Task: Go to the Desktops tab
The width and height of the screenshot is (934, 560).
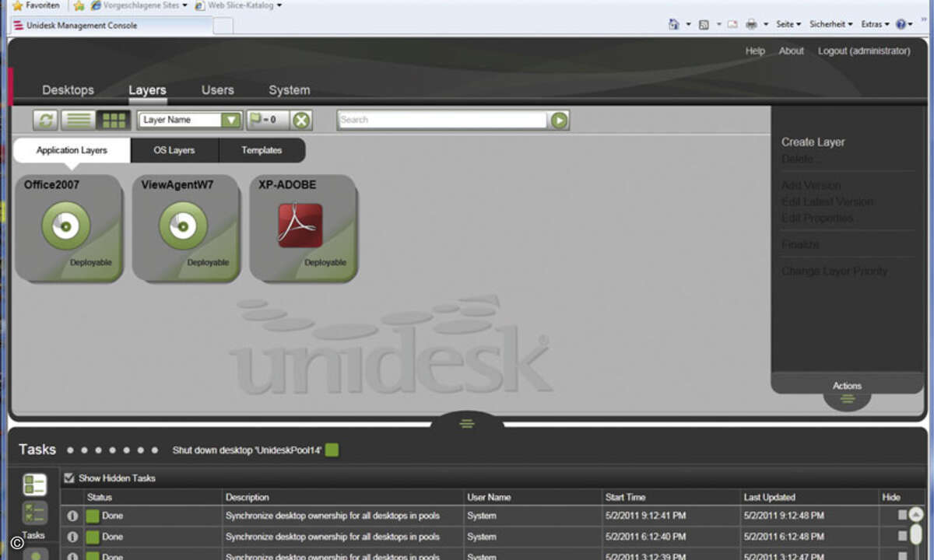Action: coord(68,90)
